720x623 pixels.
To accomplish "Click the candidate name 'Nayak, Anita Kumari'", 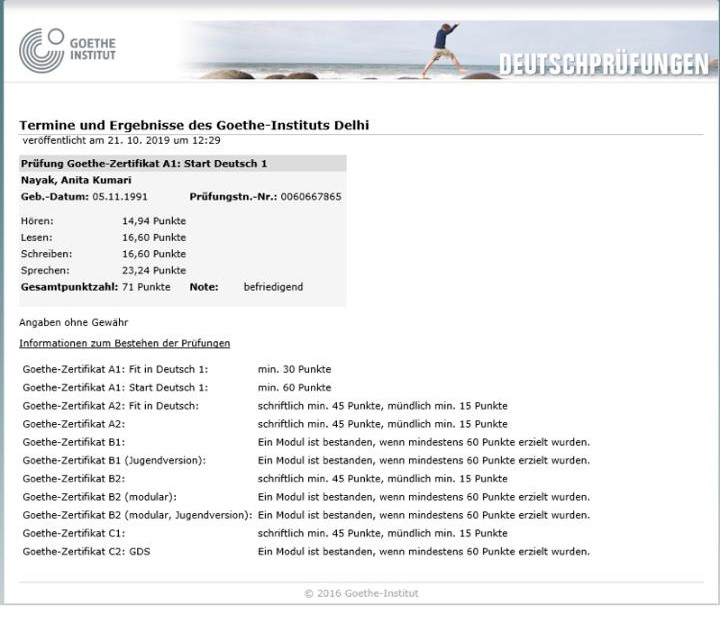I will (x=76, y=180).
